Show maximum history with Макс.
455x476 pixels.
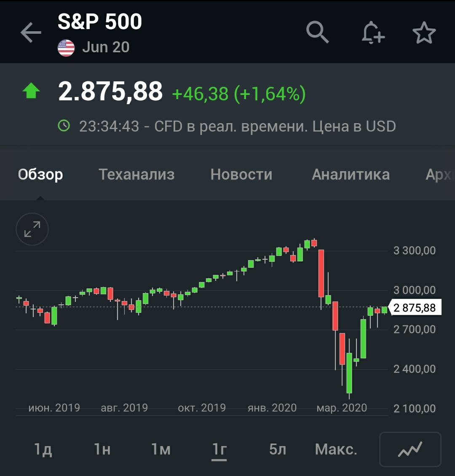pos(336,450)
